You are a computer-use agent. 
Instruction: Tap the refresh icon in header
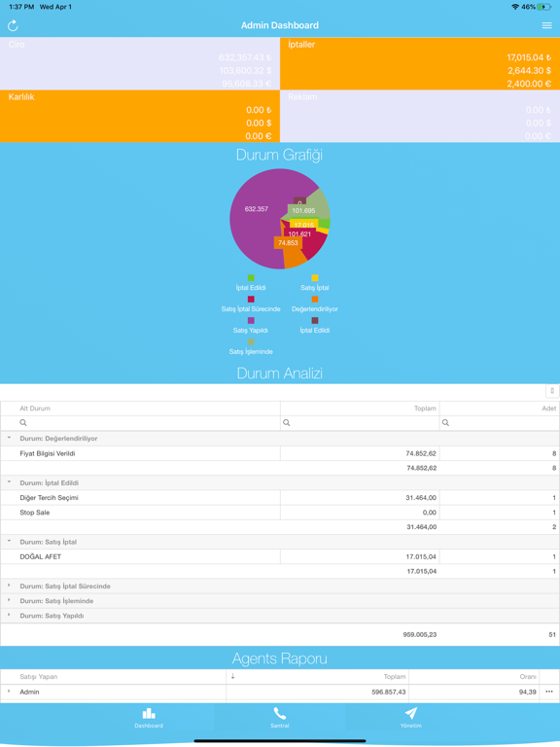[13, 25]
